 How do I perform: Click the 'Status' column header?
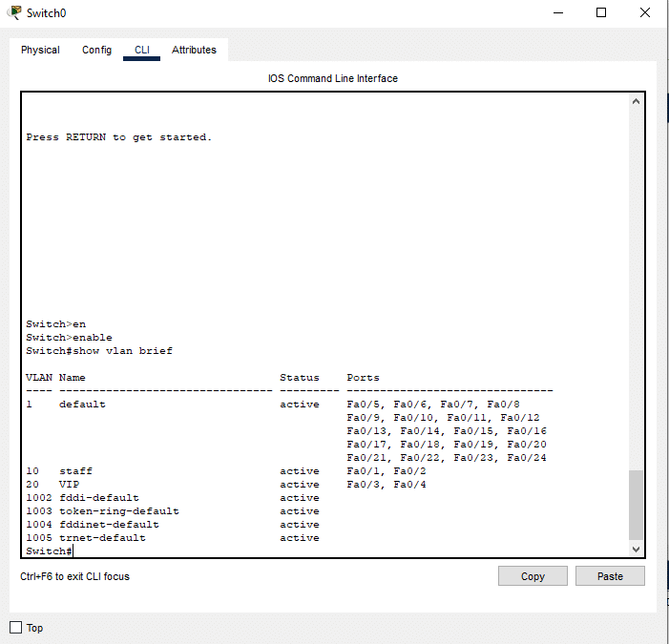(300, 378)
